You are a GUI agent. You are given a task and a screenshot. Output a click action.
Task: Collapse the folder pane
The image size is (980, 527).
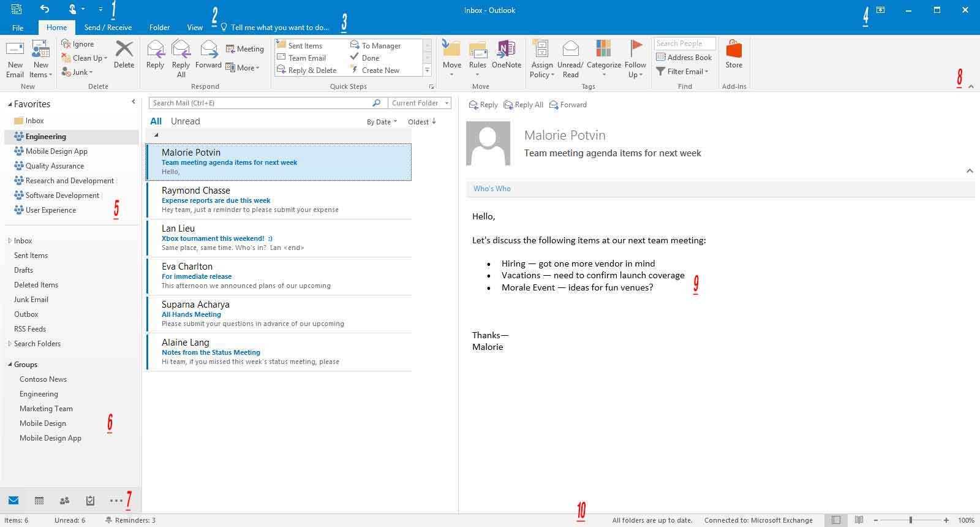(x=134, y=102)
